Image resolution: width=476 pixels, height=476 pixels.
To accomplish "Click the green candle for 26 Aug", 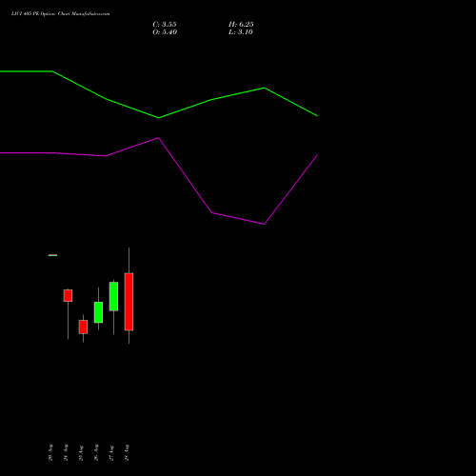I will [98, 312].
